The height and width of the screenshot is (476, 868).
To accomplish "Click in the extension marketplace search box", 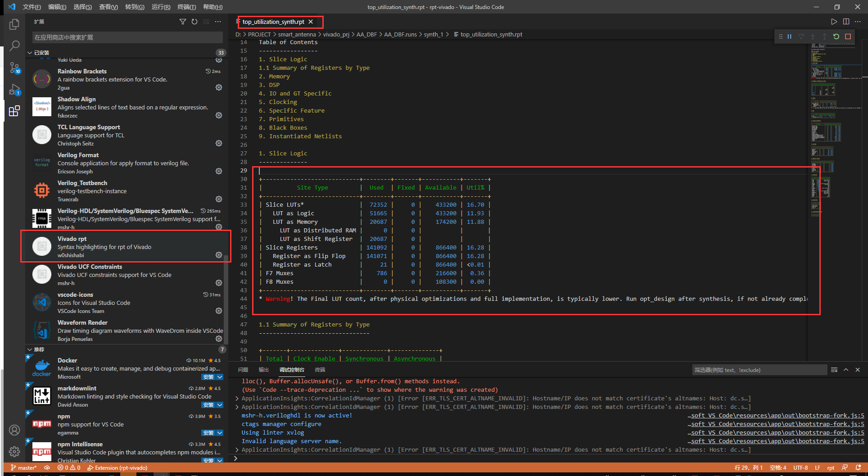I will (x=128, y=37).
